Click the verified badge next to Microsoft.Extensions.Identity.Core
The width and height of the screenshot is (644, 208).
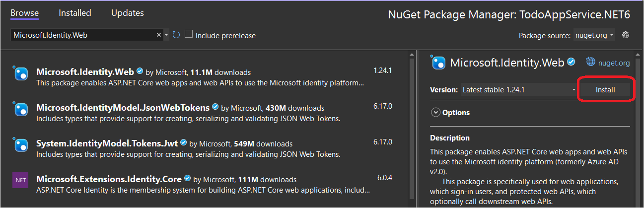tap(188, 178)
